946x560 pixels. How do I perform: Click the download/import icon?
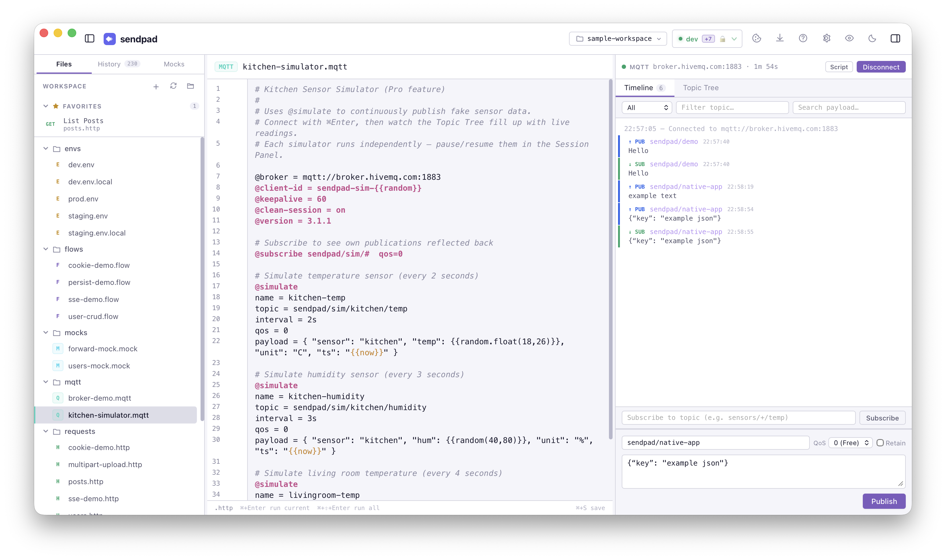(x=780, y=38)
